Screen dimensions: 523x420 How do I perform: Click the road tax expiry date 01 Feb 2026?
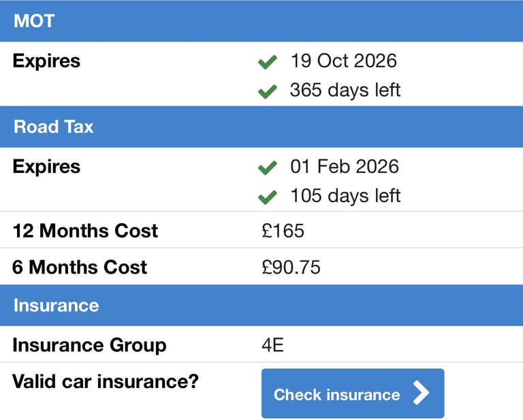(x=345, y=167)
